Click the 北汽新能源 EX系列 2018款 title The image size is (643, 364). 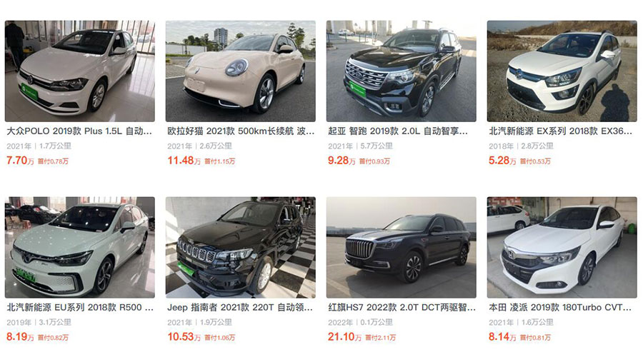(561, 131)
